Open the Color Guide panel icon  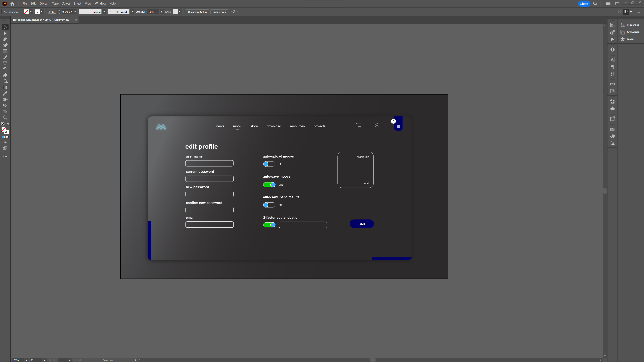click(x=612, y=144)
